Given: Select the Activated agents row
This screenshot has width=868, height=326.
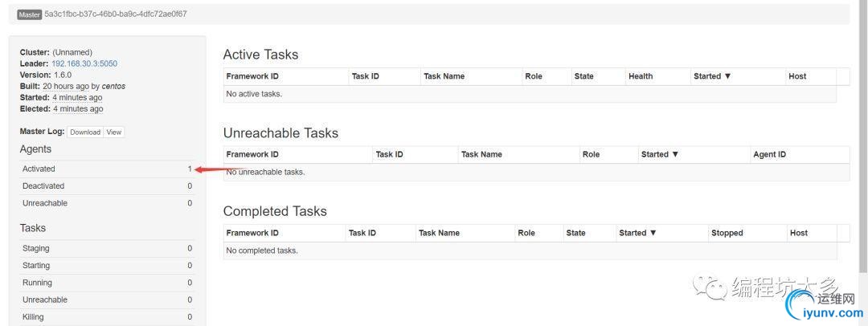Looking at the screenshot, I should (x=107, y=169).
